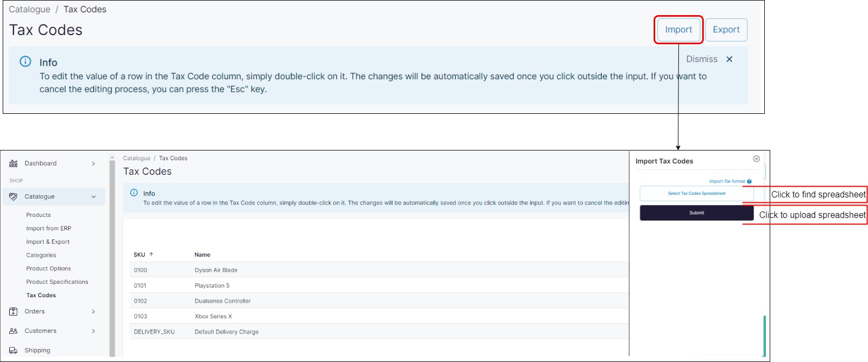Click the Import button
This screenshot has width=868, height=362.
point(678,30)
